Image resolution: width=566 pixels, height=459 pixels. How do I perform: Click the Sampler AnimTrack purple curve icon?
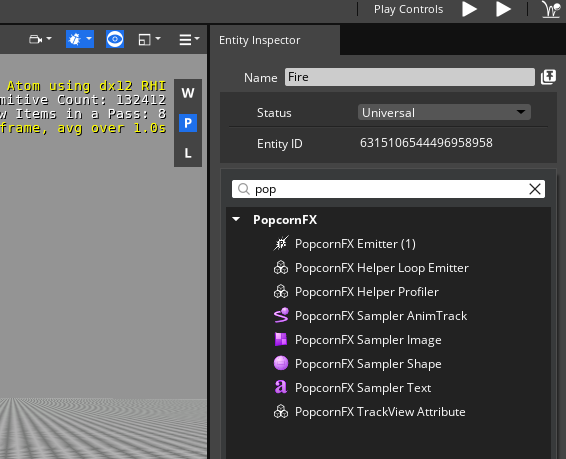[x=281, y=315]
